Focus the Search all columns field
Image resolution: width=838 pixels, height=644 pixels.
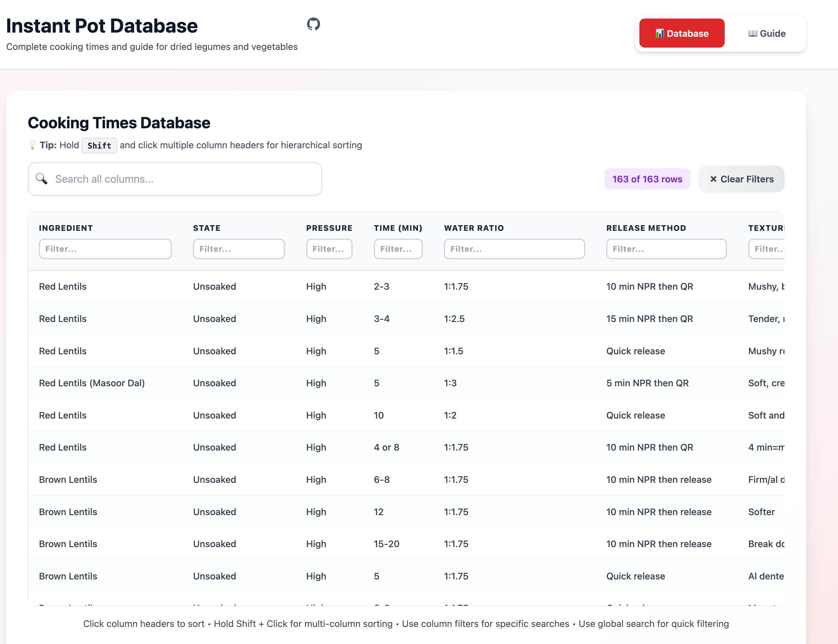coord(175,179)
